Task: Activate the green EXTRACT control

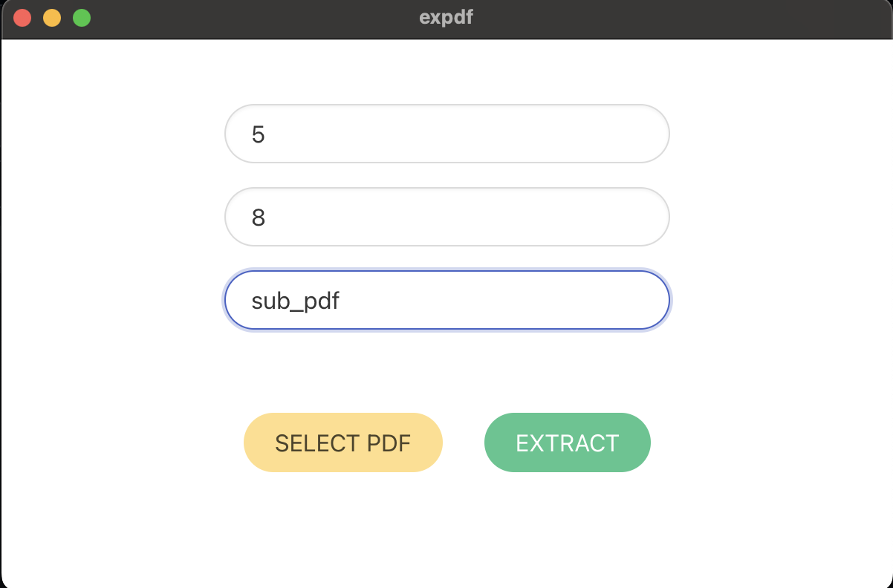Action: pyautogui.click(x=567, y=442)
